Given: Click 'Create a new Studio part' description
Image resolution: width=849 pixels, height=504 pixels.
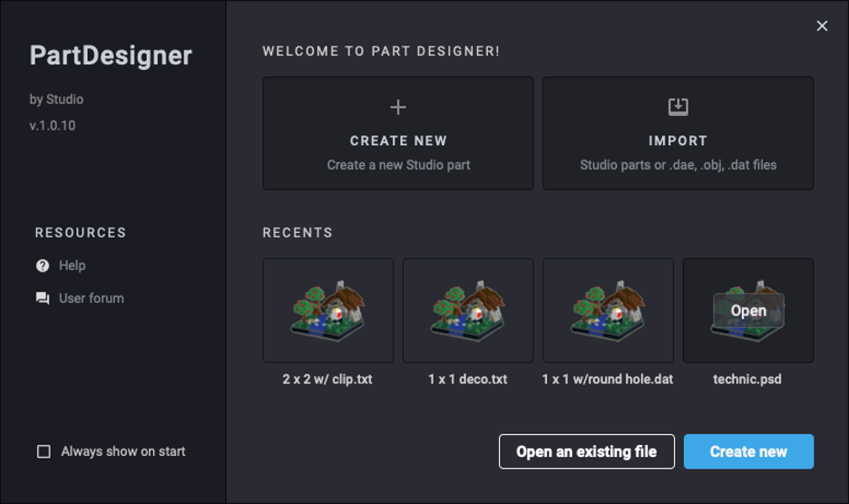Looking at the screenshot, I should (398, 165).
